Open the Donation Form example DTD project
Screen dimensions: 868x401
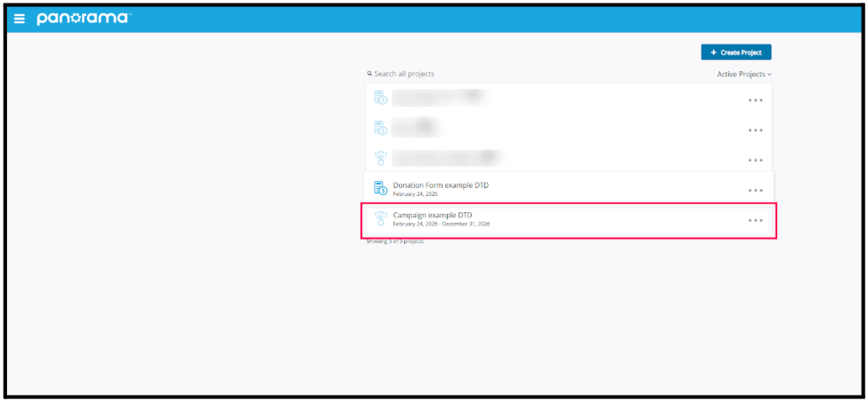coord(441,185)
